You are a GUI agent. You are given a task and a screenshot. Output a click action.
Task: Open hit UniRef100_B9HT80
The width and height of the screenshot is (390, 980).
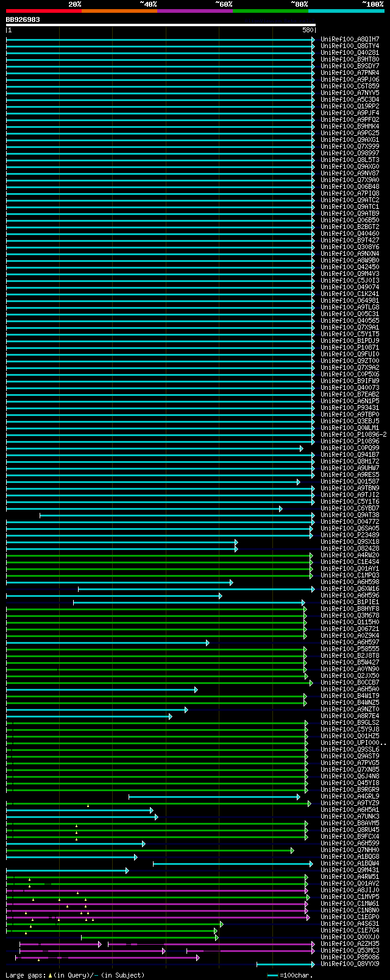[350, 60]
